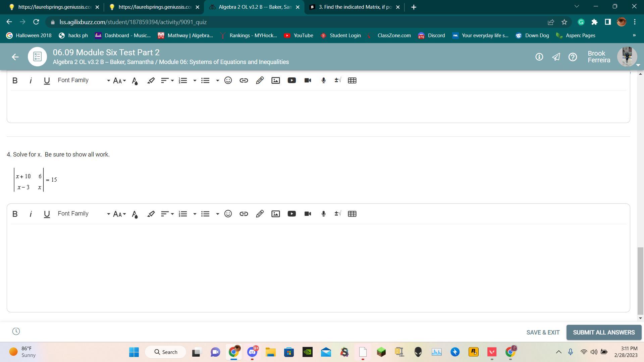Insert image using lower editor toolbar
The image size is (644, 362).
(x=276, y=214)
